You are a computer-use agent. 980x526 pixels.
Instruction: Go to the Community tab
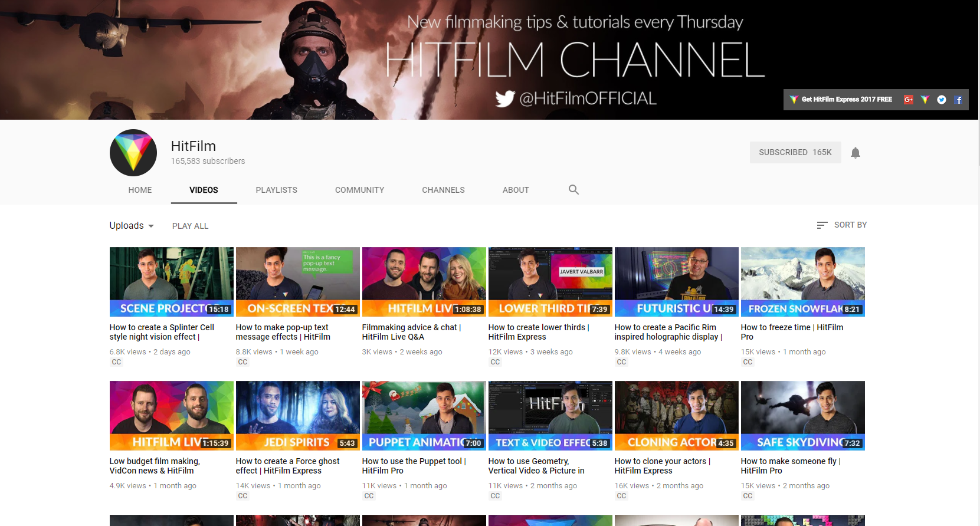[x=359, y=190]
